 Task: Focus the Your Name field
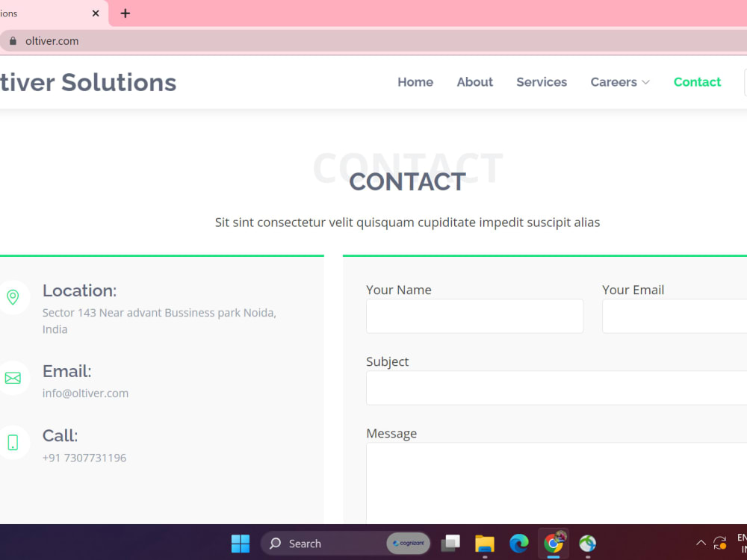coord(475,316)
